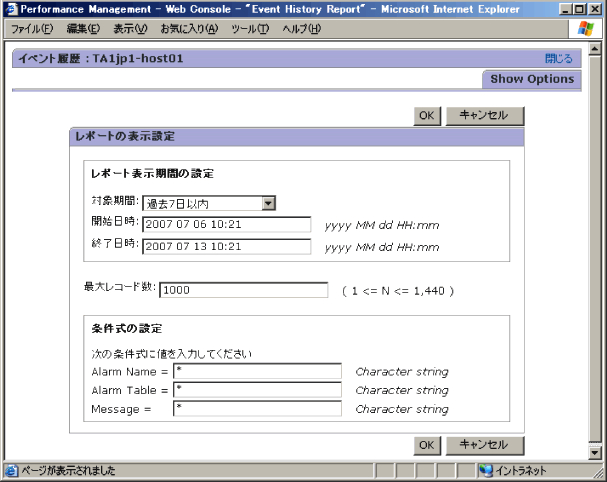Click the 最大レコード数 input field
Viewport: 607px width, 482px height.
[x=243, y=290]
